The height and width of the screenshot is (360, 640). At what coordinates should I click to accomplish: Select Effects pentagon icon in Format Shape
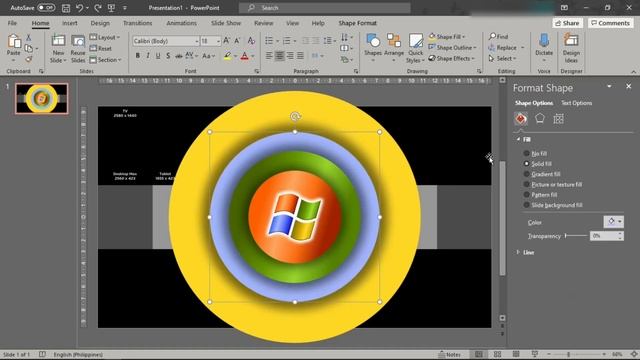pos(540,119)
